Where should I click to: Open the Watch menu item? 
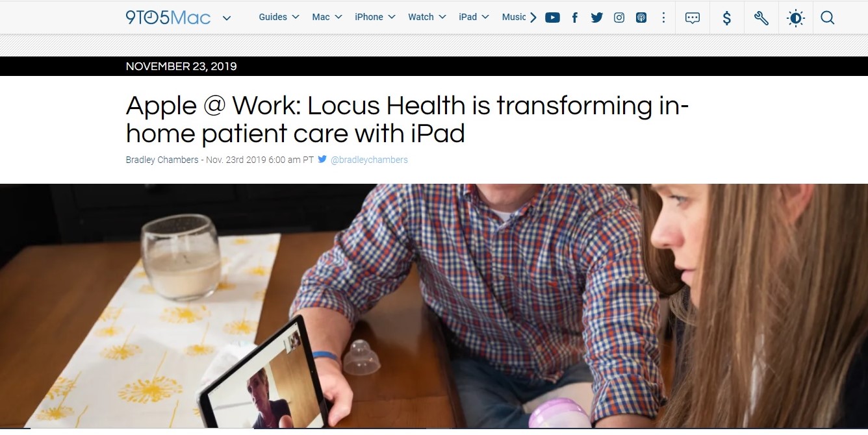click(427, 17)
